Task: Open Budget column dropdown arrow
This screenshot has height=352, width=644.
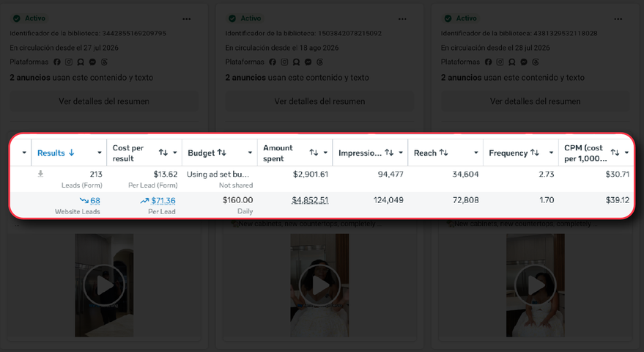Action: (x=250, y=153)
